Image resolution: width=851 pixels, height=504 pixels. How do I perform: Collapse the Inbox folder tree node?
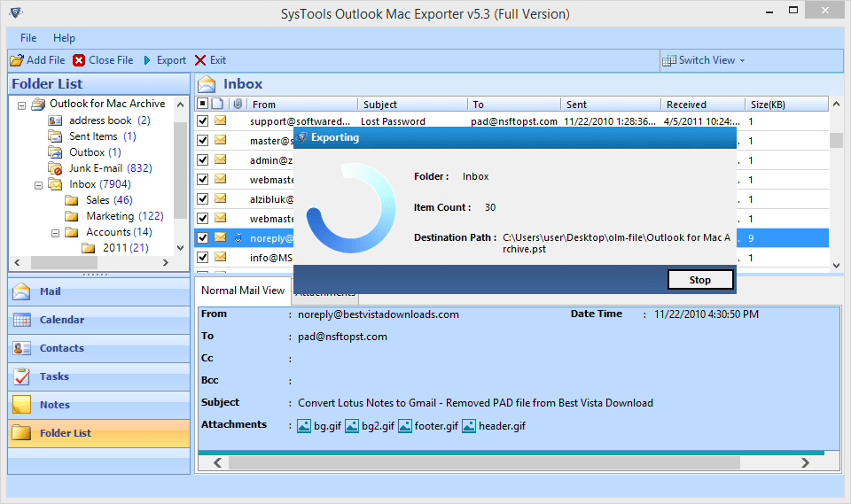(x=39, y=184)
